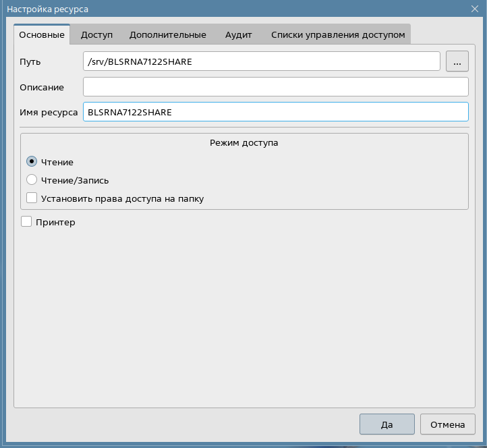The image size is (487, 448).
Task: Click the Описание input field
Action: click(276, 86)
